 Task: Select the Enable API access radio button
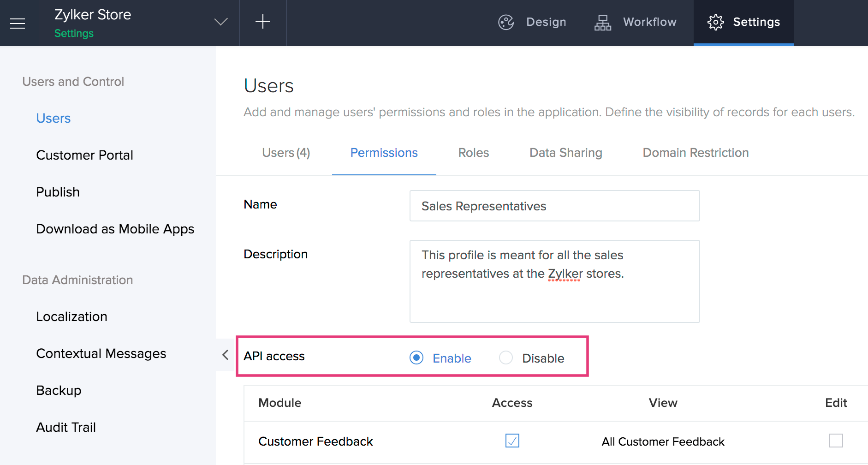(x=416, y=358)
